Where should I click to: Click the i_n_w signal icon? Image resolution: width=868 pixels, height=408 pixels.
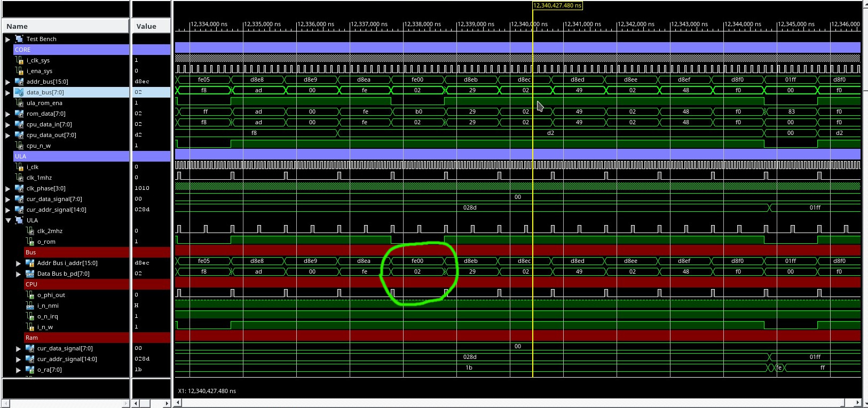(30, 327)
